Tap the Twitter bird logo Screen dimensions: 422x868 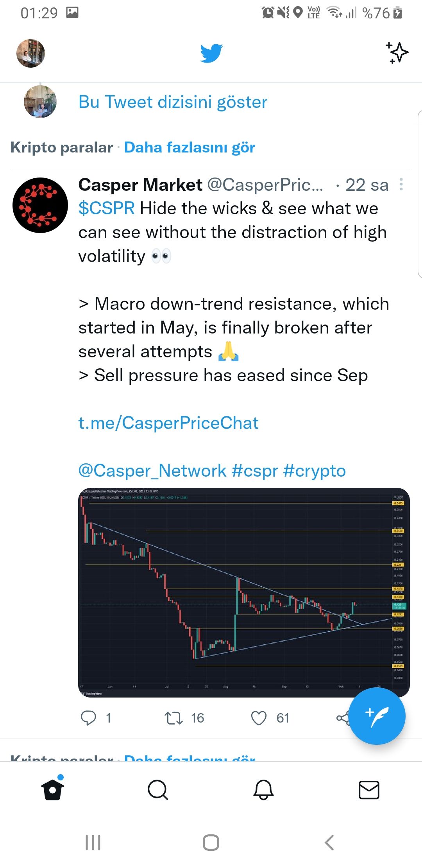coord(211,53)
